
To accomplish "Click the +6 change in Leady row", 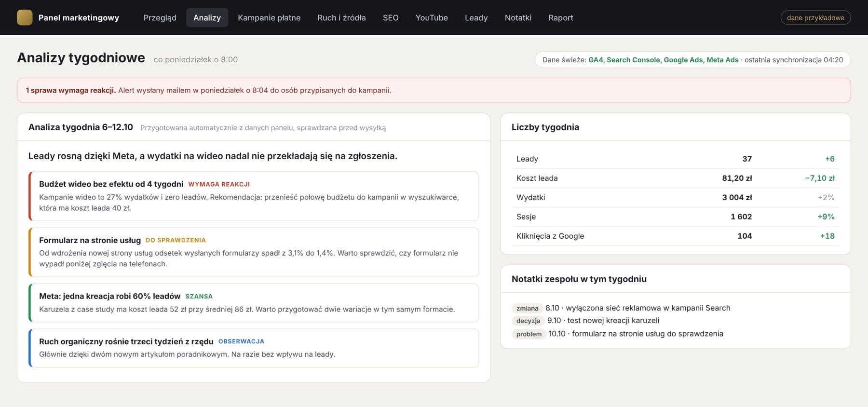I will tap(829, 159).
